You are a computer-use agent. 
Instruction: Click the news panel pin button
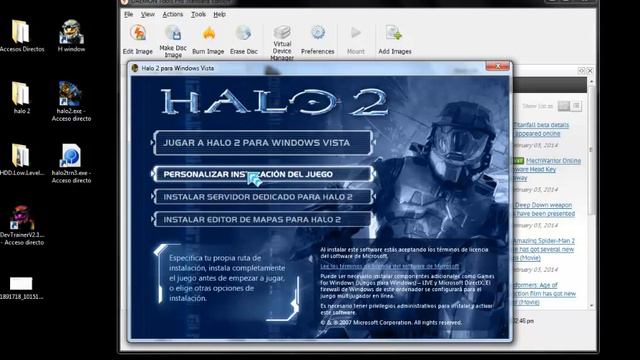click(582, 71)
